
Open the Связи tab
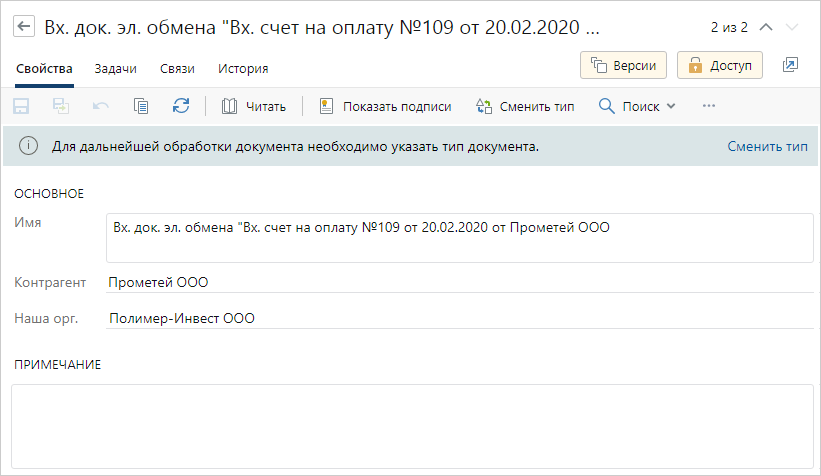pos(177,69)
